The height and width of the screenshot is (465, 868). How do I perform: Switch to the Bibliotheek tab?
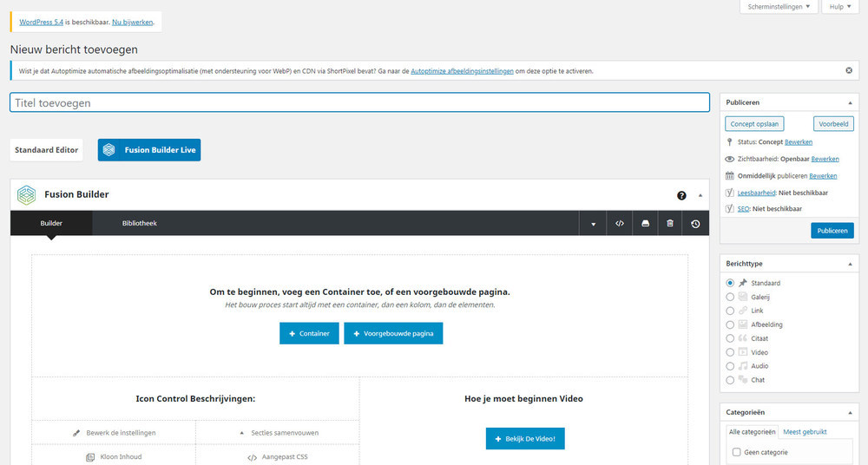pos(140,223)
